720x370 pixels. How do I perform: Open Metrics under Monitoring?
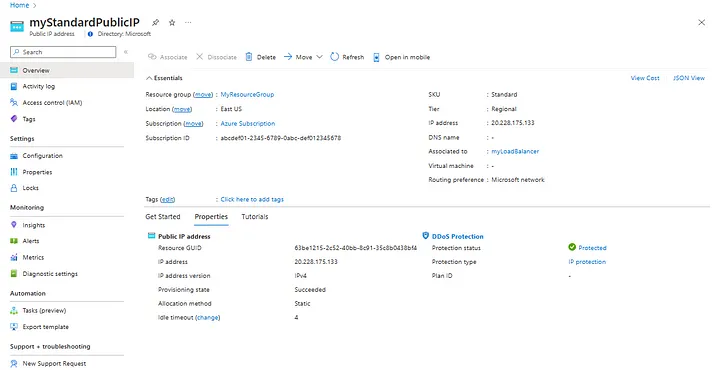(x=33, y=258)
